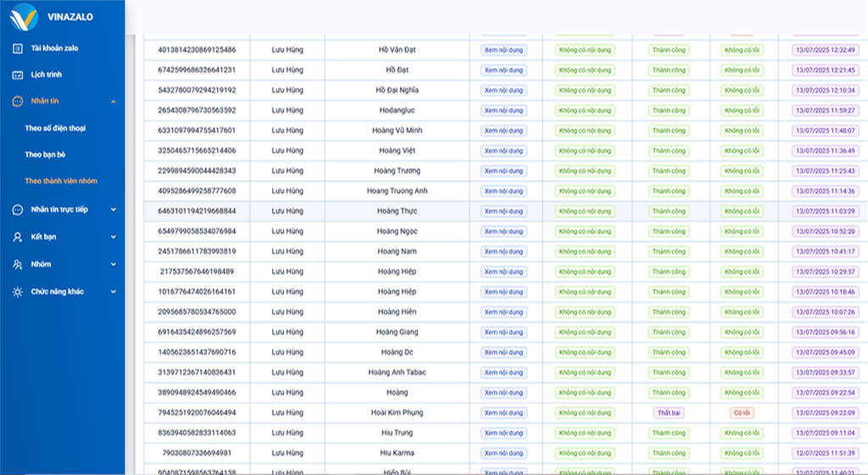Click the Nhóm group icon
This screenshot has width=868, height=475.
click(x=18, y=265)
